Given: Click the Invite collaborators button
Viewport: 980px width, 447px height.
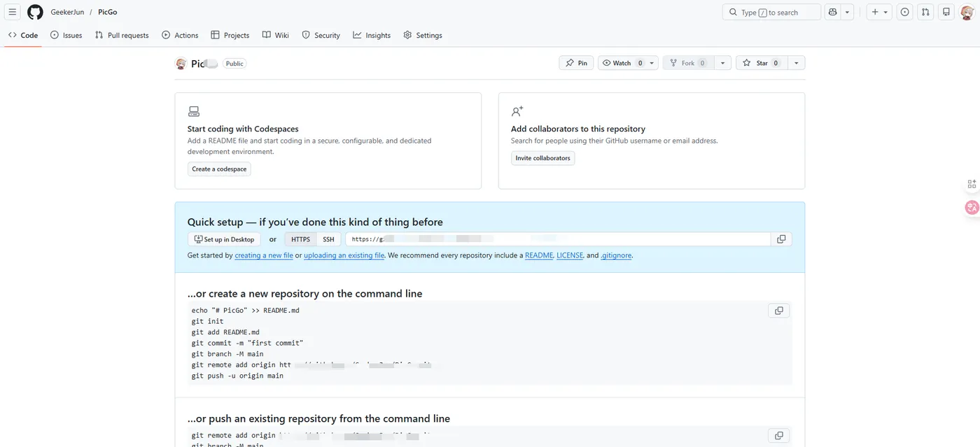Looking at the screenshot, I should 542,158.
